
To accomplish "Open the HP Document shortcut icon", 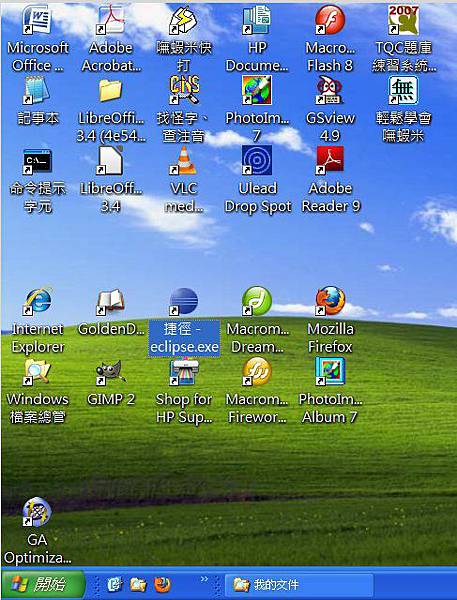I will coord(257,20).
